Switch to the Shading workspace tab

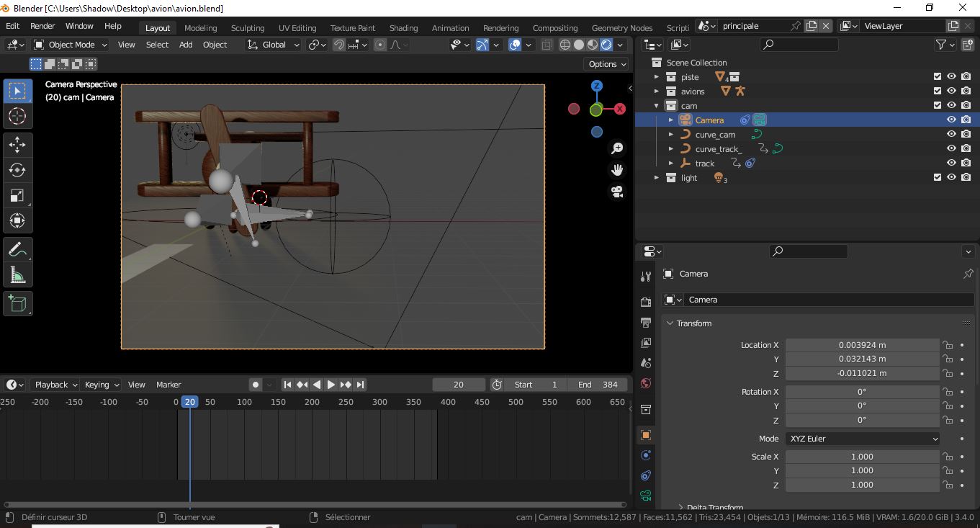403,28
